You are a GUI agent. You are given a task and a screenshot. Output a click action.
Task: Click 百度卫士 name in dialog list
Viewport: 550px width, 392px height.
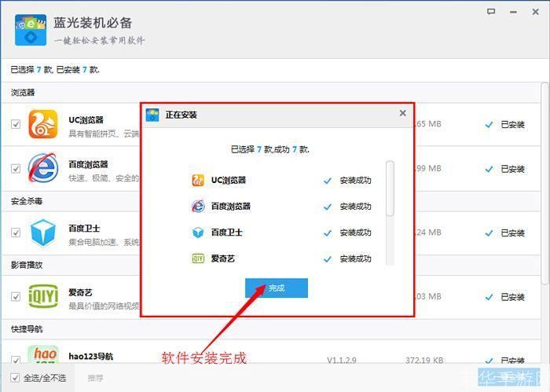tap(226, 233)
